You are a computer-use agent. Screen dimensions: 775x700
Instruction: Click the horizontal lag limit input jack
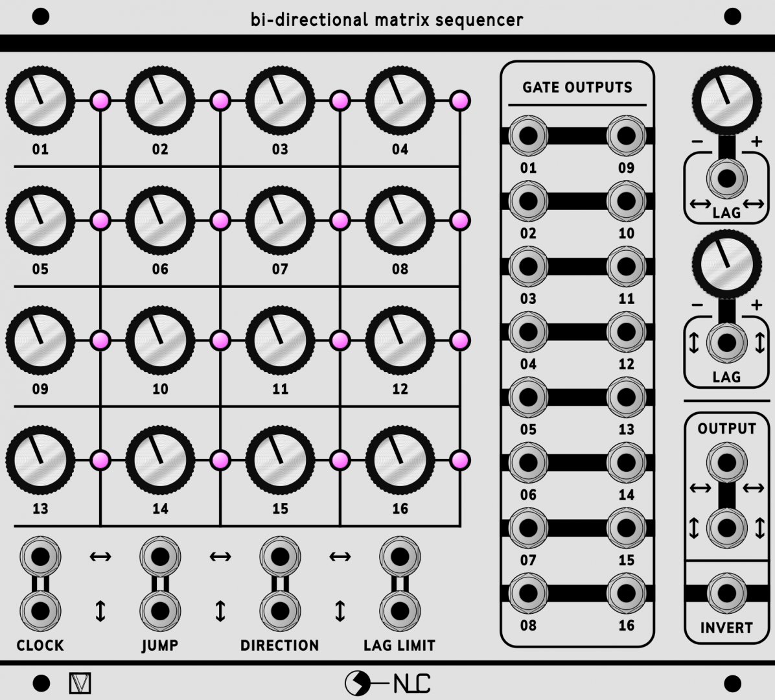pyautogui.click(x=400, y=557)
